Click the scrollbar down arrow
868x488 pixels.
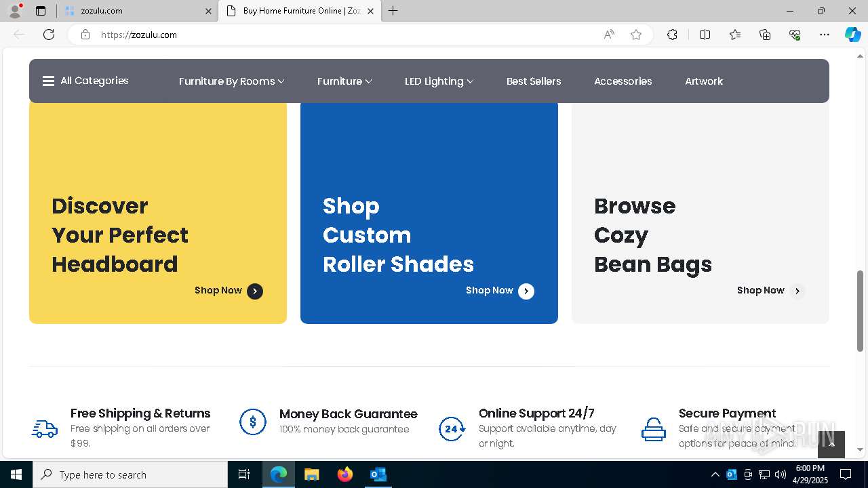click(x=861, y=449)
